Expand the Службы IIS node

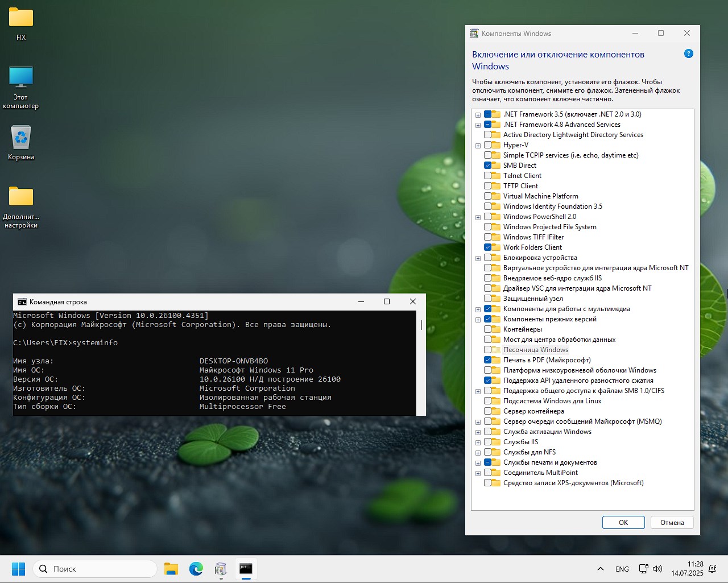tap(478, 442)
